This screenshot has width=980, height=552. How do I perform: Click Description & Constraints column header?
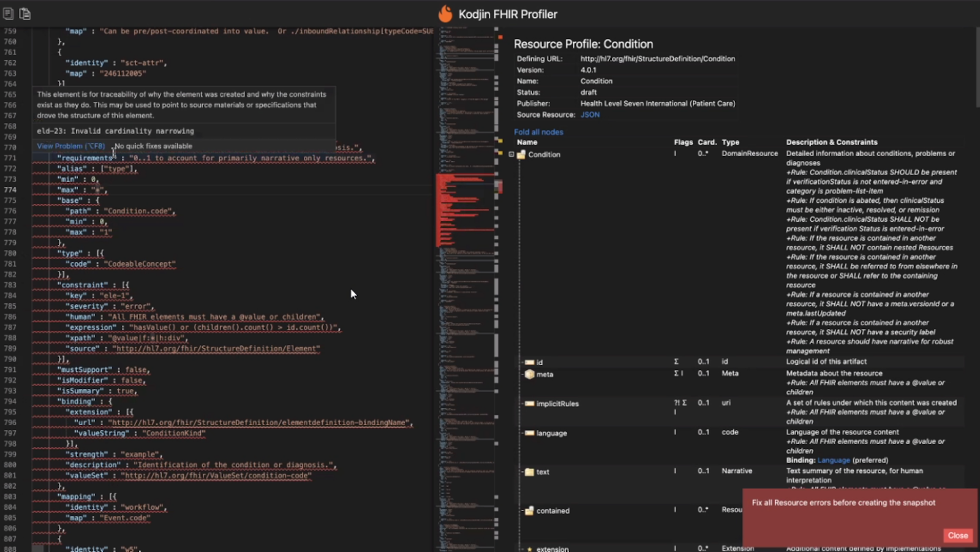click(x=832, y=142)
